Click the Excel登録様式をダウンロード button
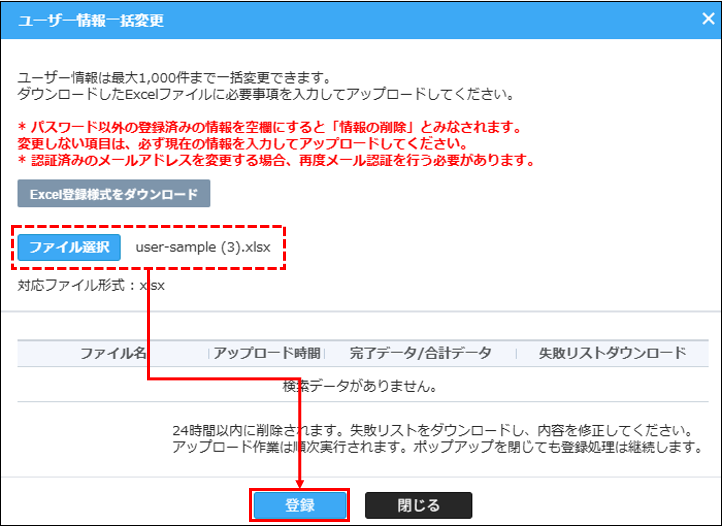 [x=113, y=194]
